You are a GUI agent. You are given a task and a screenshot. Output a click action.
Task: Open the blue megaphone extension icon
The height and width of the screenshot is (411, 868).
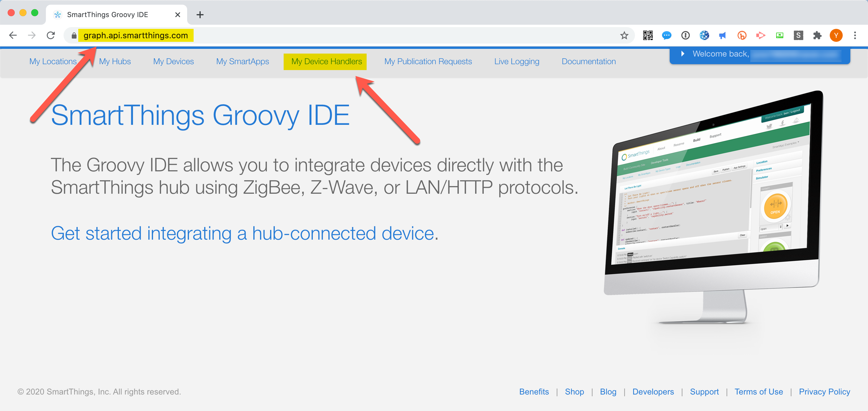pos(723,35)
